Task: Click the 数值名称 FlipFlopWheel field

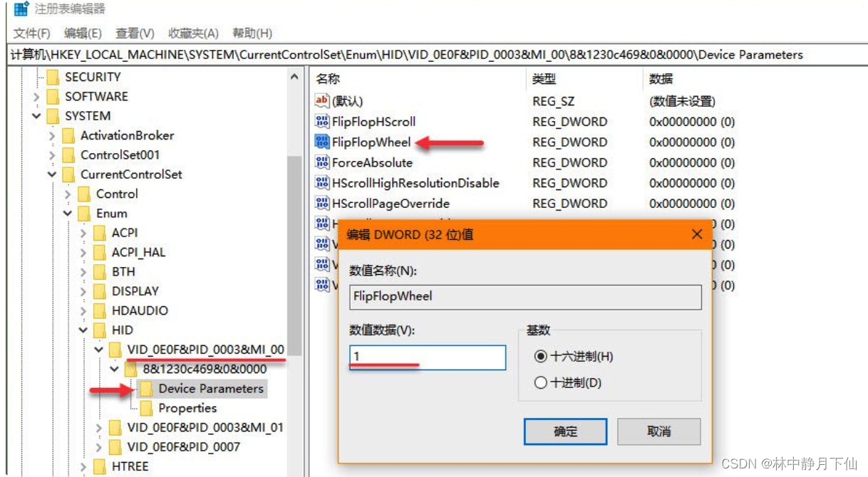Action: pos(525,295)
